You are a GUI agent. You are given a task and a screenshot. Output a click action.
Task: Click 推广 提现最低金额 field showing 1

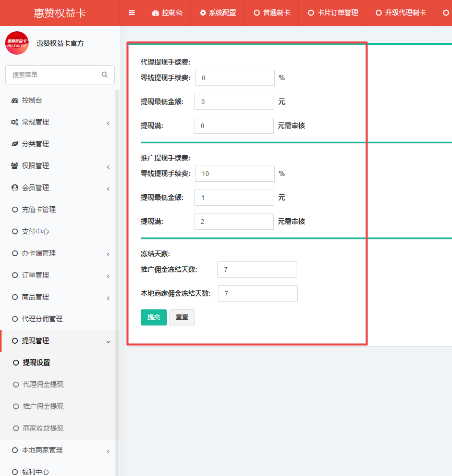[x=235, y=198]
